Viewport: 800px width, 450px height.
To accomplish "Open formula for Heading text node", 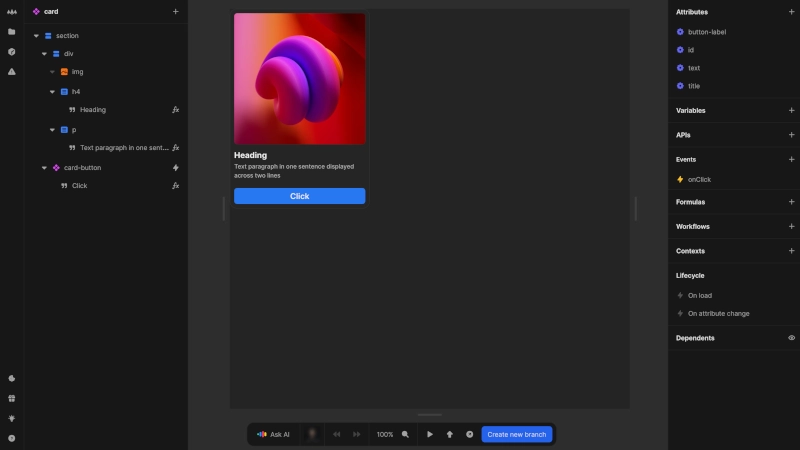I will [176, 110].
